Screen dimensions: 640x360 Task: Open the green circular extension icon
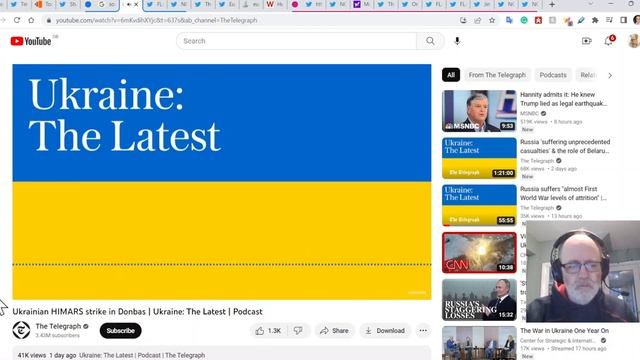click(x=524, y=20)
